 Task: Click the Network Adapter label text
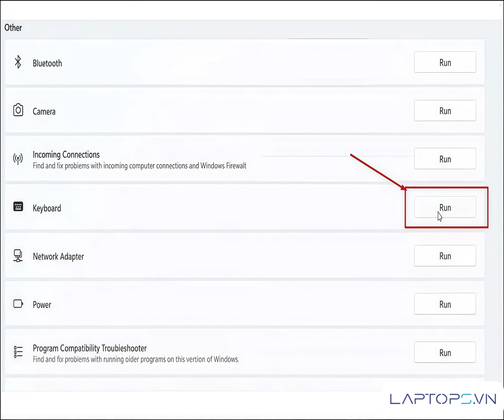coord(58,256)
